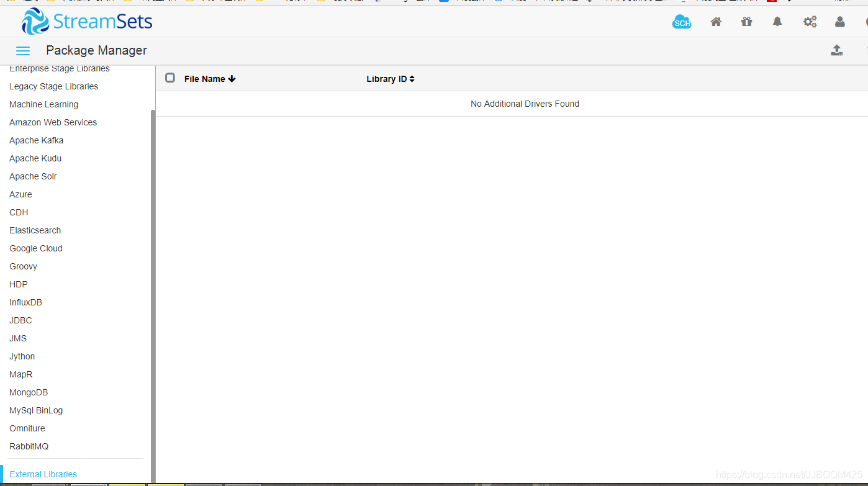Choose MongoDB library category
This screenshot has height=486, width=868.
(29, 392)
